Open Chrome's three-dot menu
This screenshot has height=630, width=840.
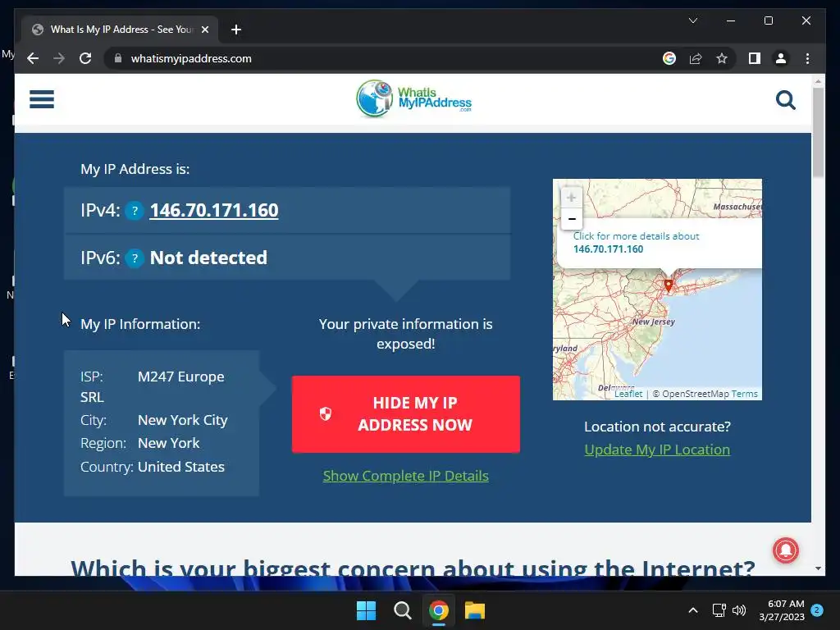(x=807, y=58)
